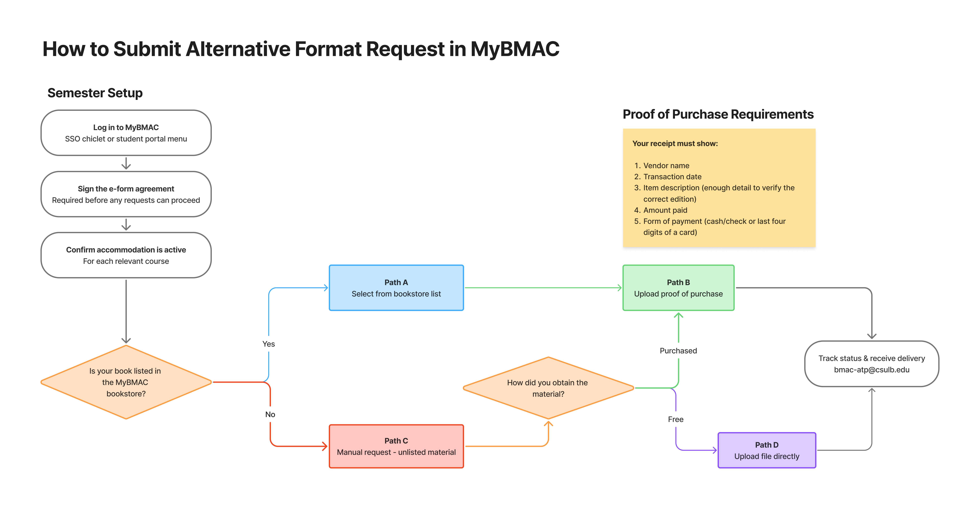Click "Upload proof of purchase" text
This screenshot has width=980, height=509.
pos(678,294)
